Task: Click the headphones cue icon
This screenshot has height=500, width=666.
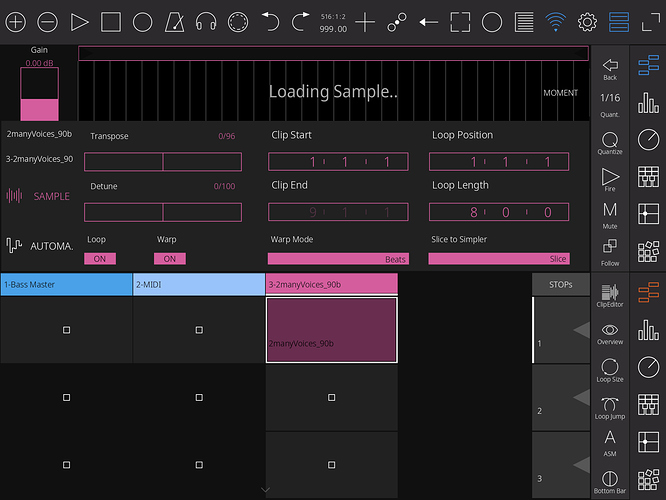Action: [206, 21]
